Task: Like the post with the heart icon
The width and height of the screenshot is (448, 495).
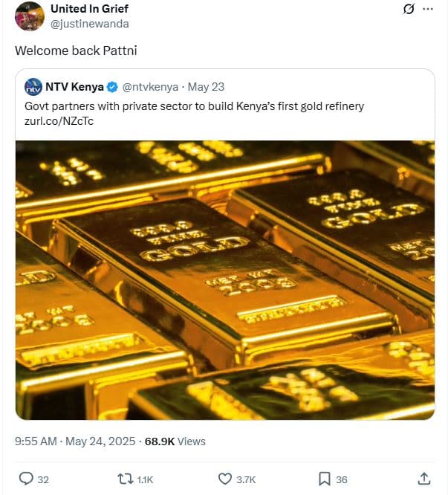Action: pos(225,479)
